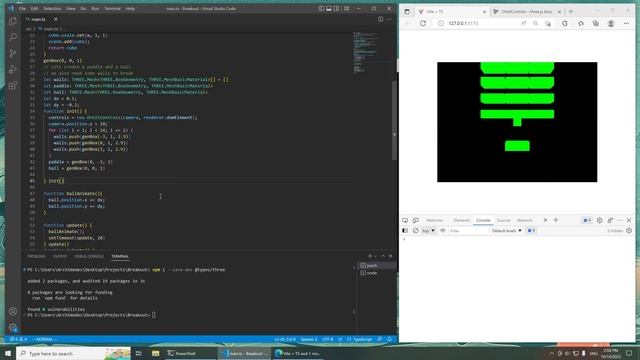Screen dimensions: 640x360
Task: Open the Accounts icon in VS Code activity bar
Action: click(x=13, y=311)
